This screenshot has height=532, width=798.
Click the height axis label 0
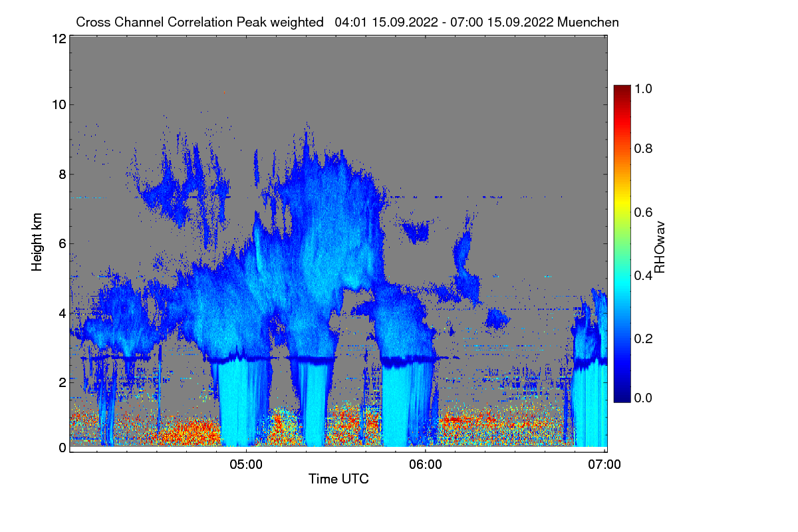coord(62,448)
